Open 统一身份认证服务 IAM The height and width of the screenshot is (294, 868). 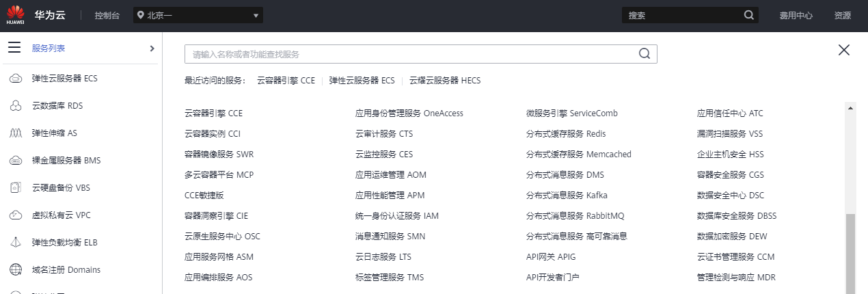397,215
